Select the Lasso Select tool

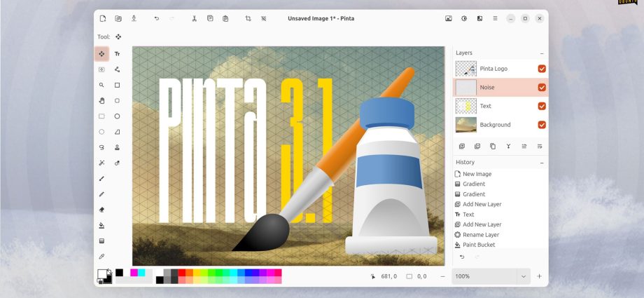pos(101,147)
